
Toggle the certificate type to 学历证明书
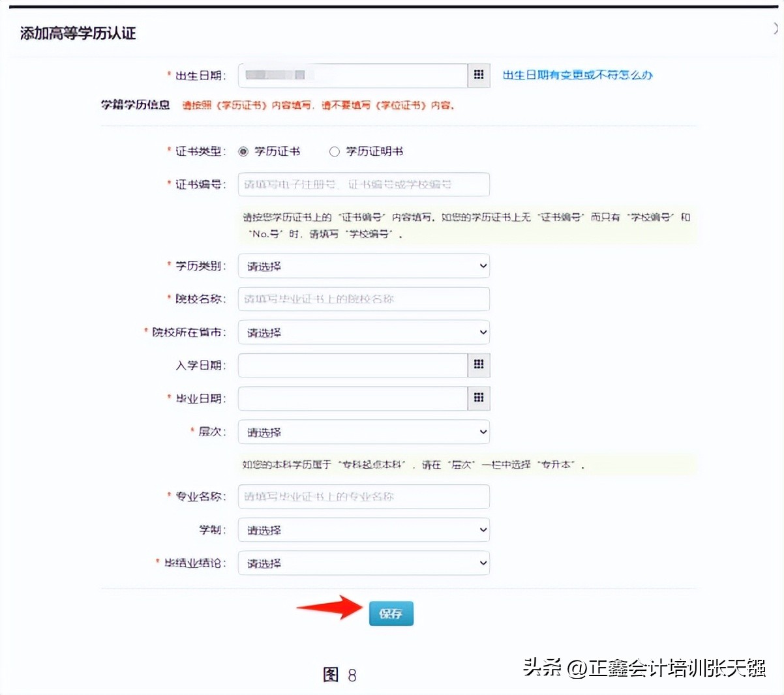(x=335, y=151)
